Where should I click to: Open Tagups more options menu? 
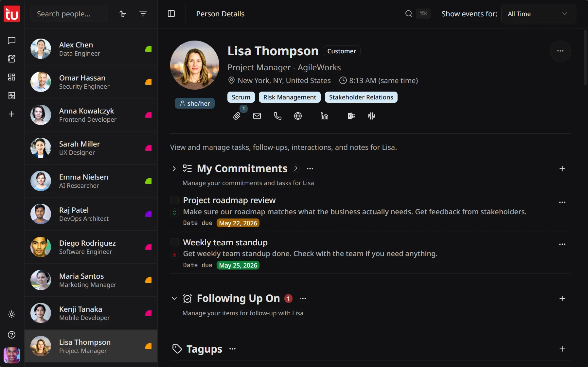[x=232, y=349]
